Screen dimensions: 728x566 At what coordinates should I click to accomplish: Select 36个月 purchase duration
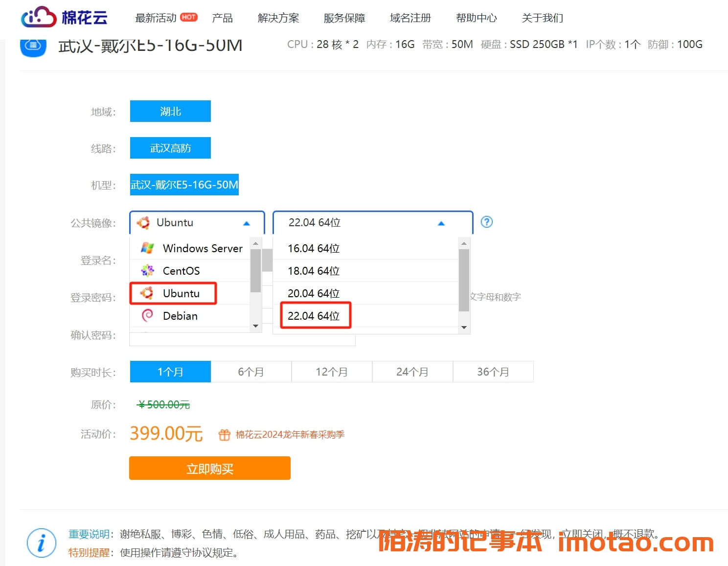pos(493,372)
